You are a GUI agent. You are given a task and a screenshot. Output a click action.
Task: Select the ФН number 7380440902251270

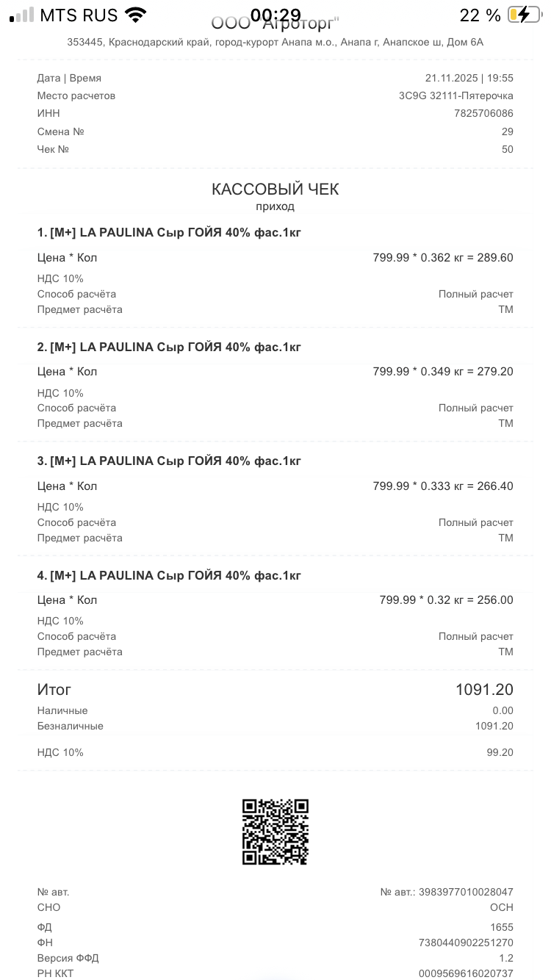pyautogui.click(x=466, y=943)
